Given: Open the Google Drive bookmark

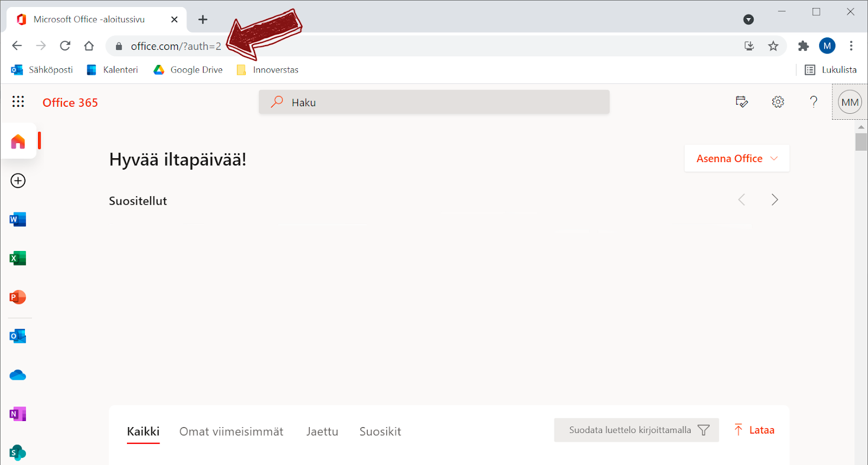Looking at the screenshot, I should click(x=188, y=69).
